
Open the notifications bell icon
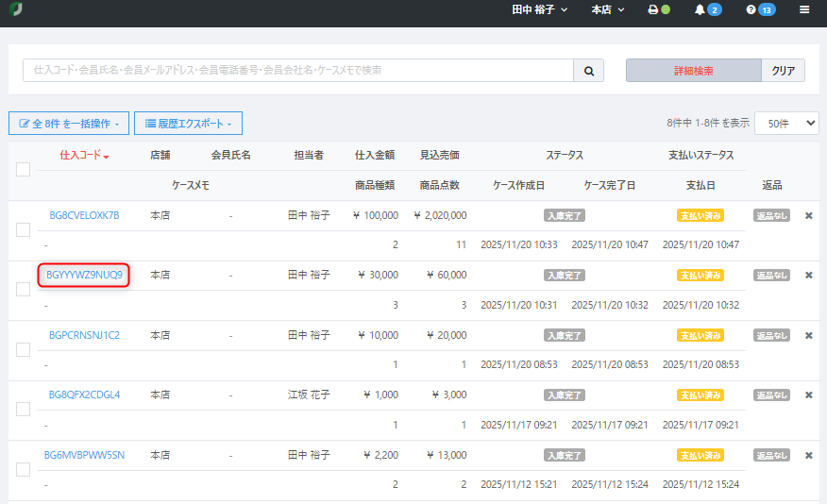(x=700, y=10)
